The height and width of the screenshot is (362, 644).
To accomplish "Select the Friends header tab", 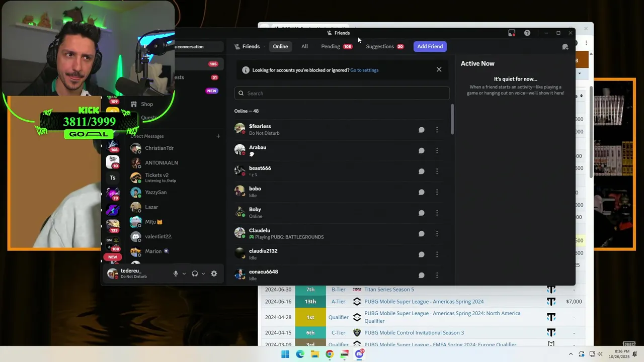I will click(x=247, y=46).
